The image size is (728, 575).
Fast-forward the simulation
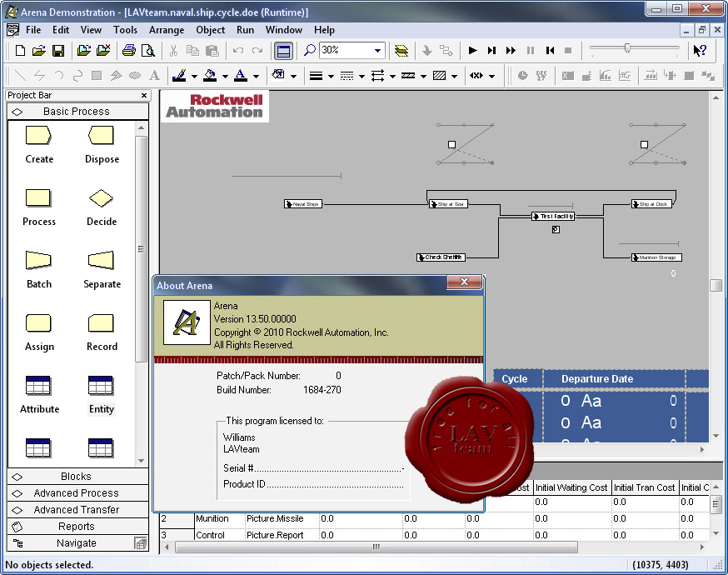(511, 50)
